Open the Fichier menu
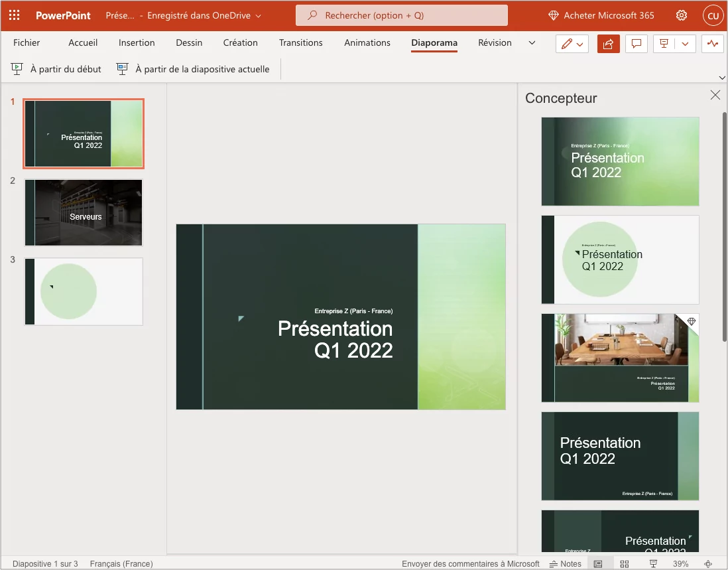This screenshot has width=728, height=570. 27,42
